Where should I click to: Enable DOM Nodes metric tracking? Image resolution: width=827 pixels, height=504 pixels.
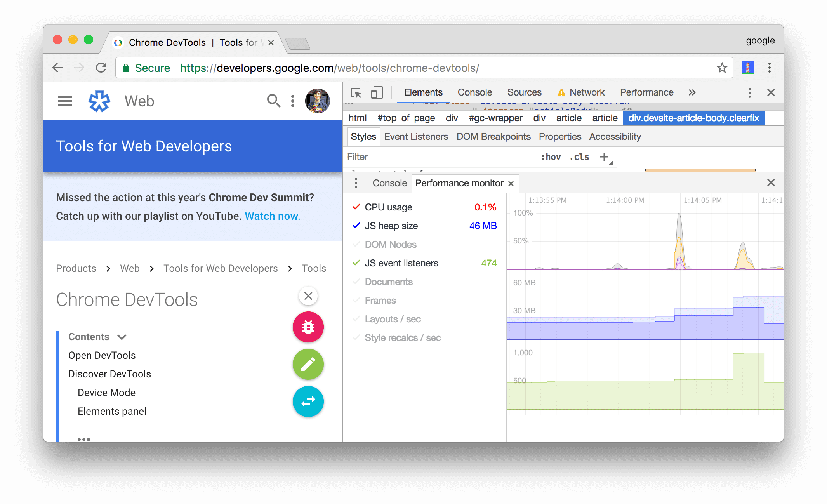coord(389,244)
